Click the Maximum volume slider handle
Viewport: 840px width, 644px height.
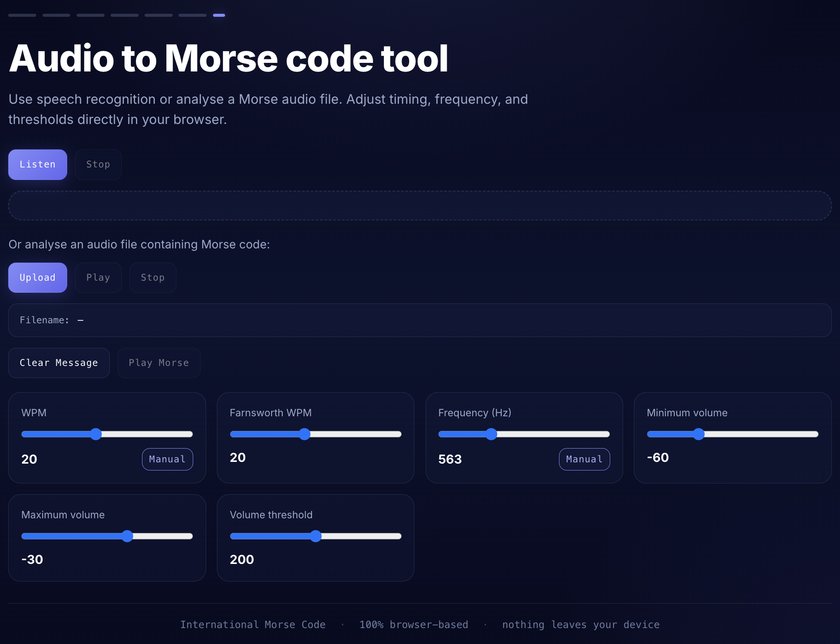click(127, 536)
